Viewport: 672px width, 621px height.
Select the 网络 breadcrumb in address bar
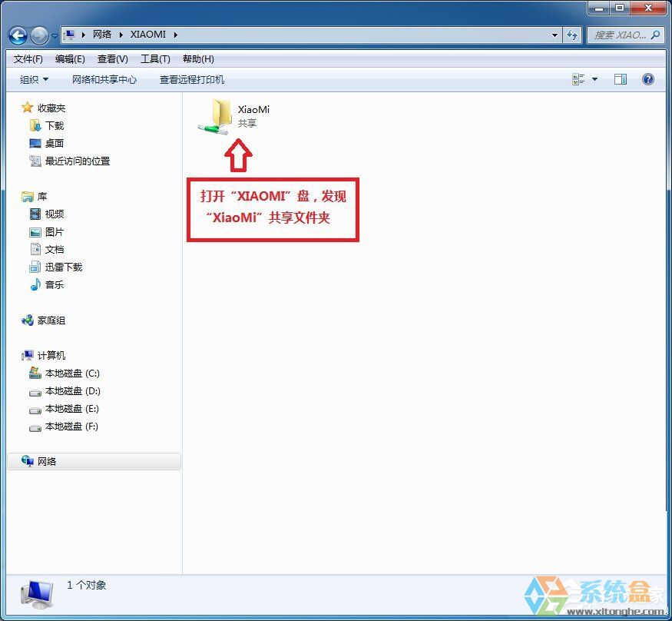102,35
